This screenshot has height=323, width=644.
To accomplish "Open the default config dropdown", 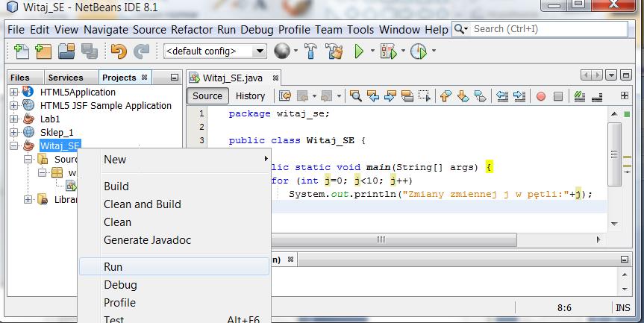I will 260,51.
